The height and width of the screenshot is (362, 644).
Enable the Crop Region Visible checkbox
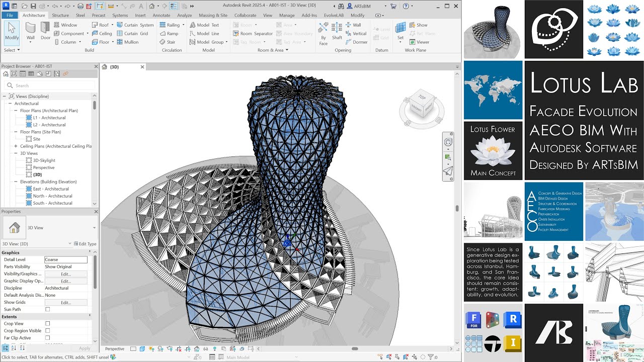[x=48, y=331]
